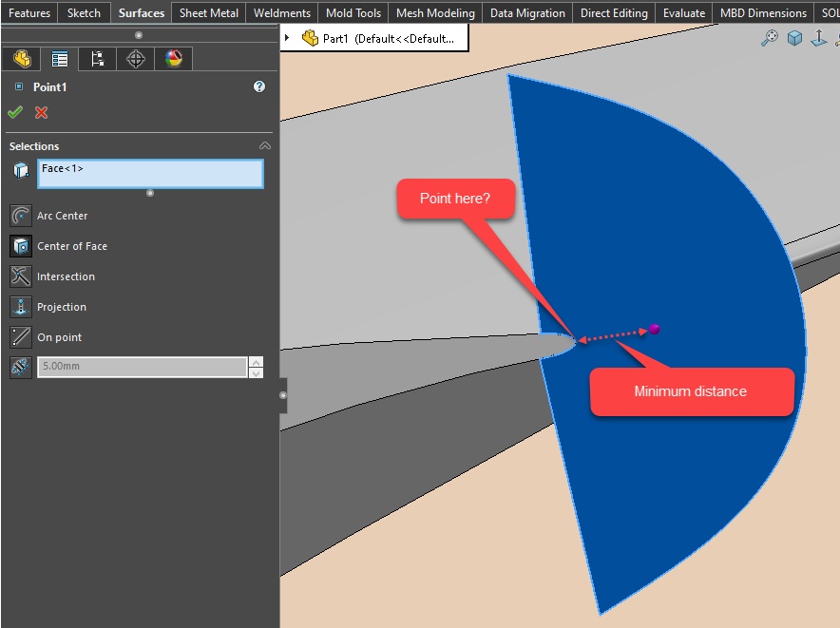Image resolution: width=840 pixels, height=628 pixels.
Task: Open the Data Migration tab
Action: (527, 13)
